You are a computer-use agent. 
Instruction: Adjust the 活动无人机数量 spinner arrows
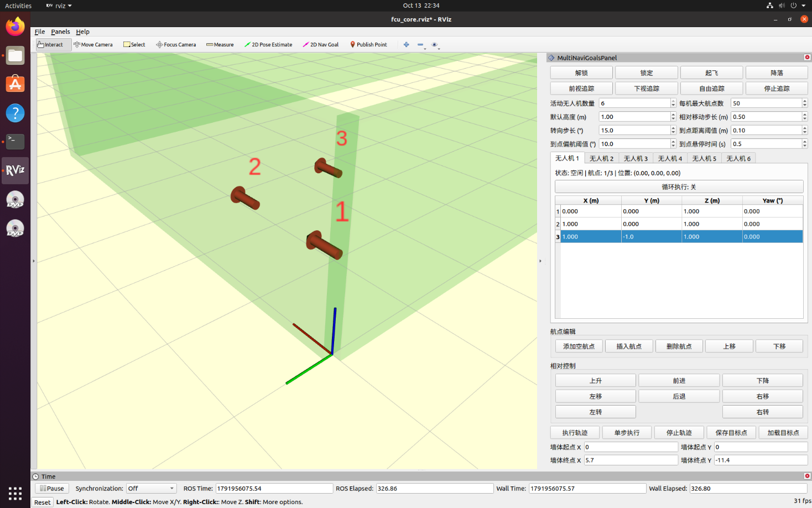point(673,103)
